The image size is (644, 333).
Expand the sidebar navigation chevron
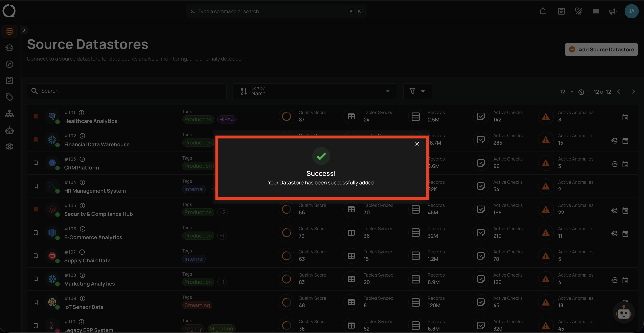[x=24, y=30]
